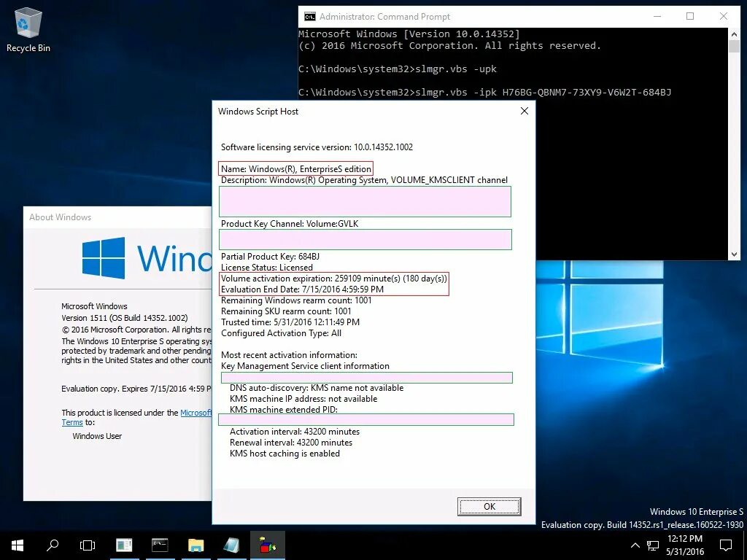The height and width of the screenshot is (560, 747).
Task: Switch to the Server Manager-style taskbar app
Action: [124, 545]
